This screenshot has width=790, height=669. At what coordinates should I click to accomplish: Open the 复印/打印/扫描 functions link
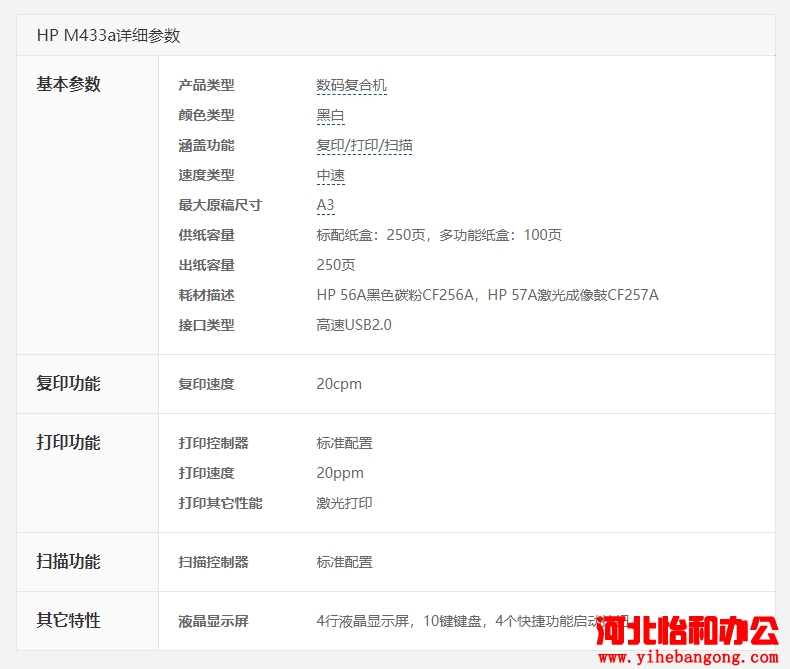pyautogui.click(x=364, y=145)
